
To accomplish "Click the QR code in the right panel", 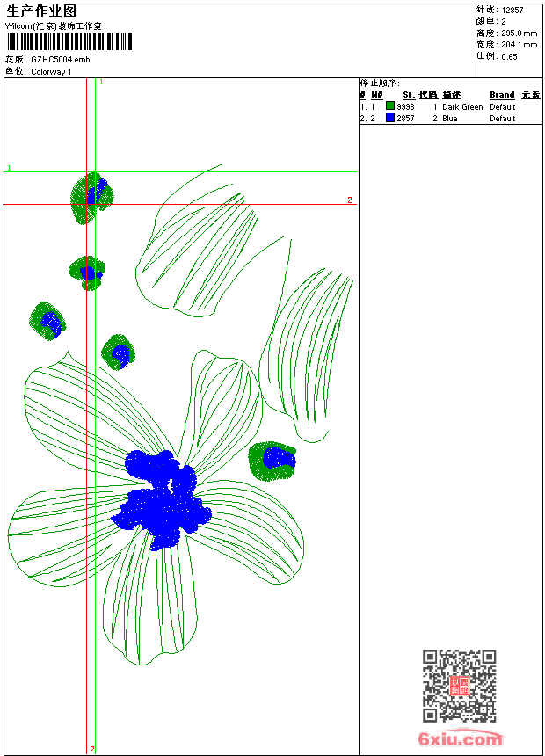I will [460, 686].
